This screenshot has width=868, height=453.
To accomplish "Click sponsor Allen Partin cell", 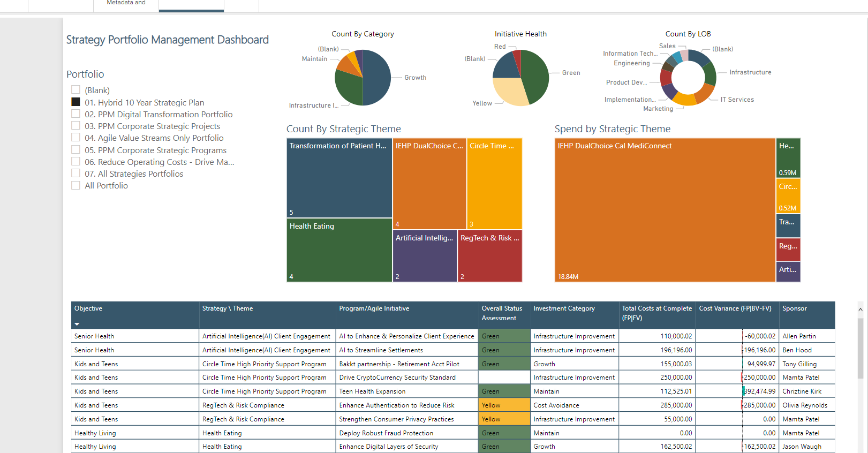I will pyautogui.click(x=807, y=336).
